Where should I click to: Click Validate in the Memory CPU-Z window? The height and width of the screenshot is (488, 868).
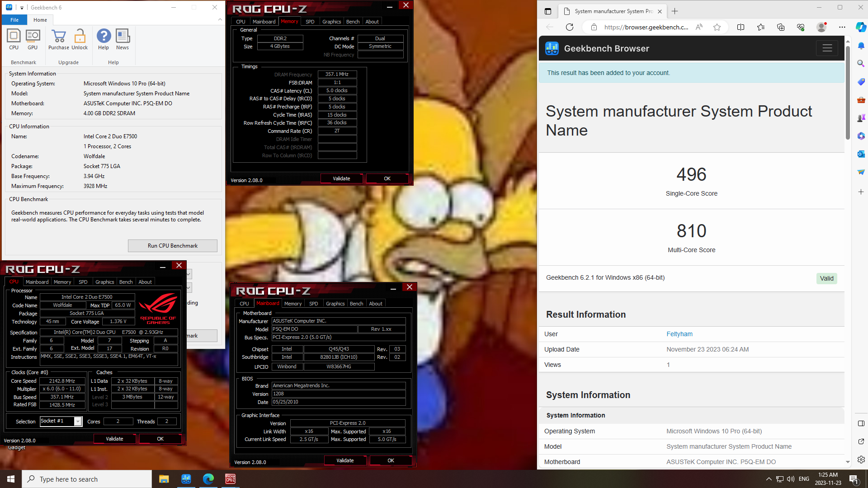[x=341, y=178]
